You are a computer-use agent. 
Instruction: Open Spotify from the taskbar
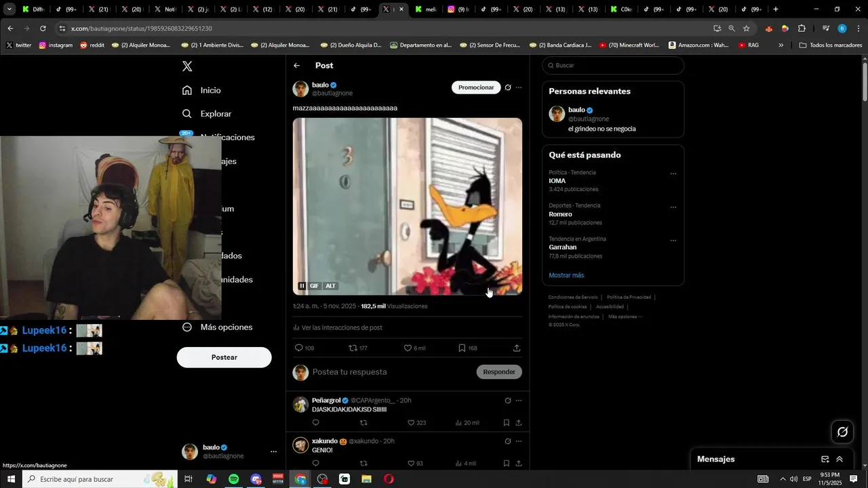tap(233, 479)
